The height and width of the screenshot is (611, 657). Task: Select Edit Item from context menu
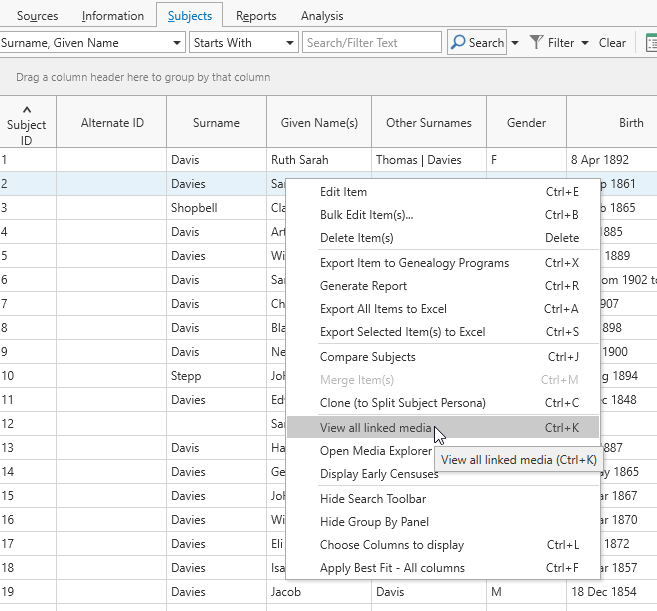pyautogui.click(x=343, y=192)
